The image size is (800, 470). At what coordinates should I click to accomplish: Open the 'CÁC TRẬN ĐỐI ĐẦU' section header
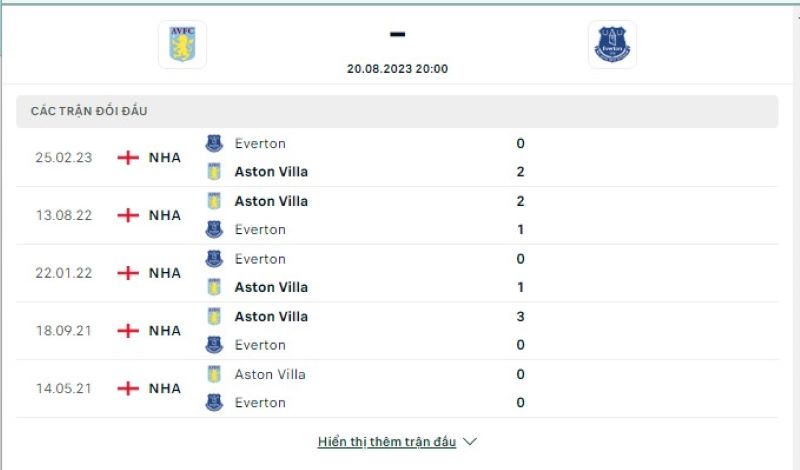(x=89, y=111)
